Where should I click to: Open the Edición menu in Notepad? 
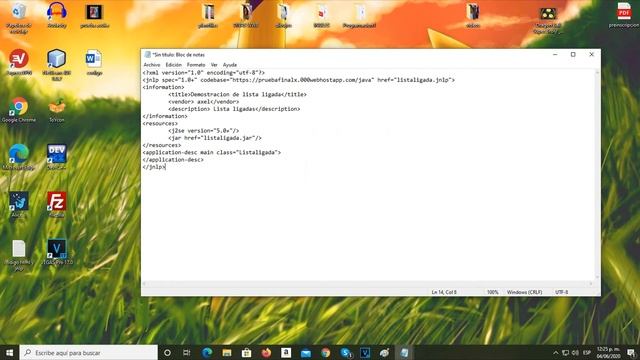(x=173, y=65)
